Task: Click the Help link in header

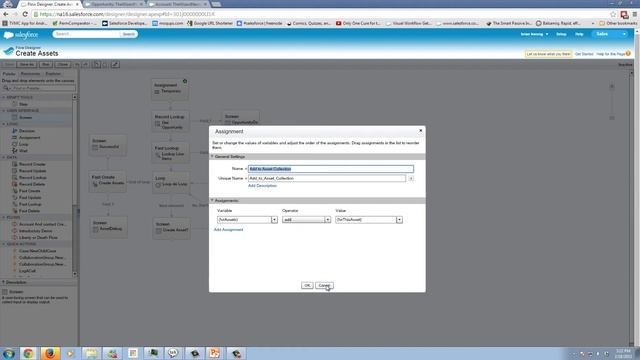Action: click(579, 34)
